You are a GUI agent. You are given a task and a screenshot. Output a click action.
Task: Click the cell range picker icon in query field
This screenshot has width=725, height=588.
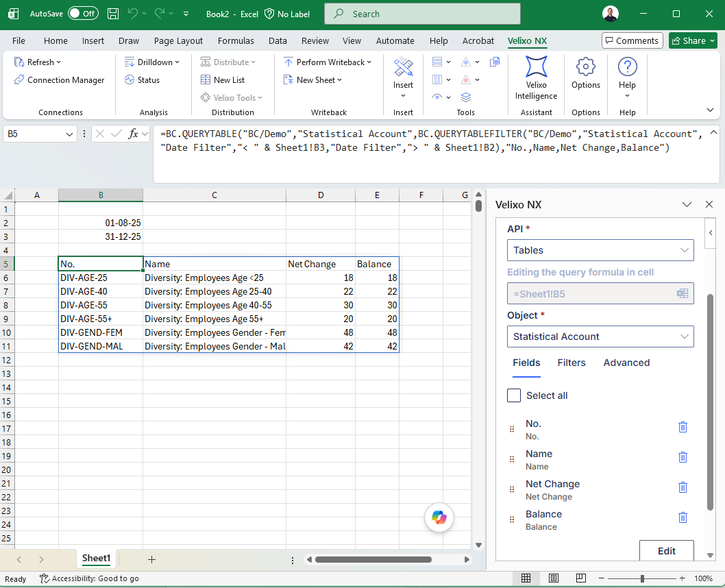click(x=683, y=293)
